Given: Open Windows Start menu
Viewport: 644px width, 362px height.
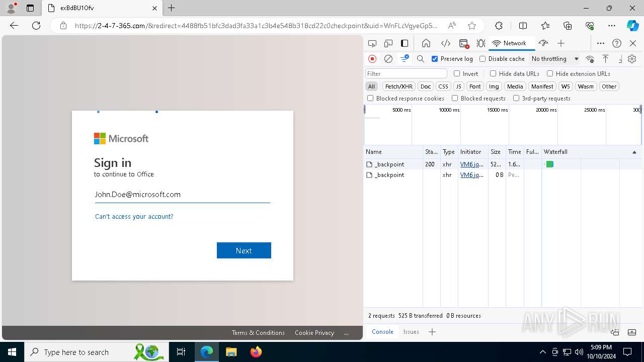Looking at the screenshot, I should click(x=12, y=352).
